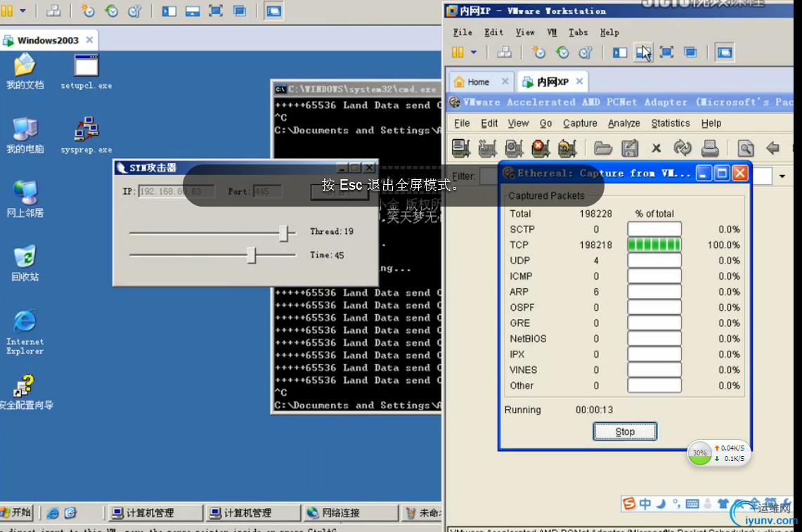The height and width of the screenshot is (532, 802).
Task: Select the 网上邻居 desktop icon
Action: click(25, 200)
